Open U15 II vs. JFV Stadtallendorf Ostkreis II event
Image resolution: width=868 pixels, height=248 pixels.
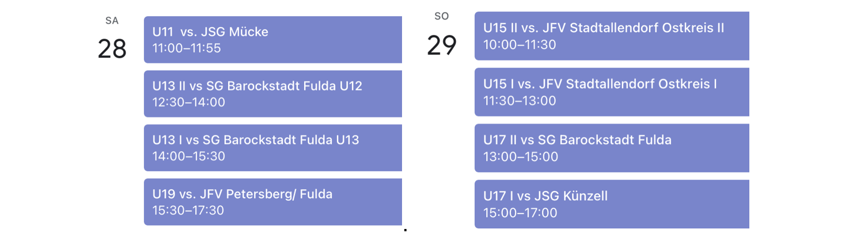(612, 36)
